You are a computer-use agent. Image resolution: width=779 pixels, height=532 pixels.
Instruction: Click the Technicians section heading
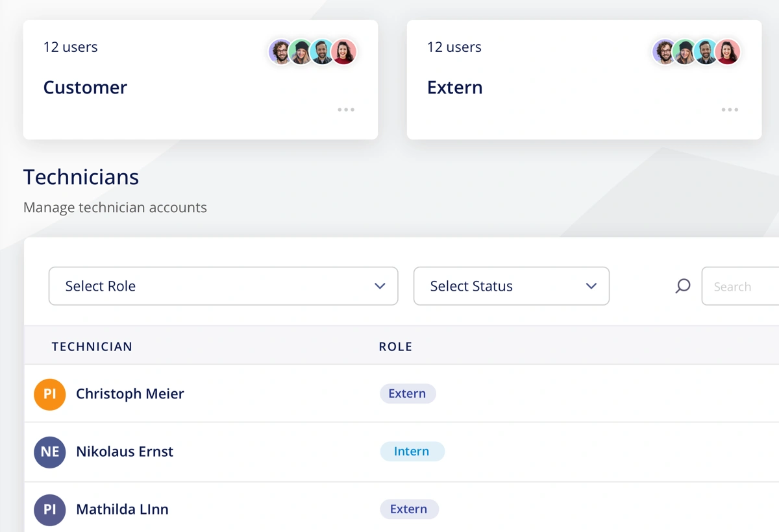[x=81, y=177]
